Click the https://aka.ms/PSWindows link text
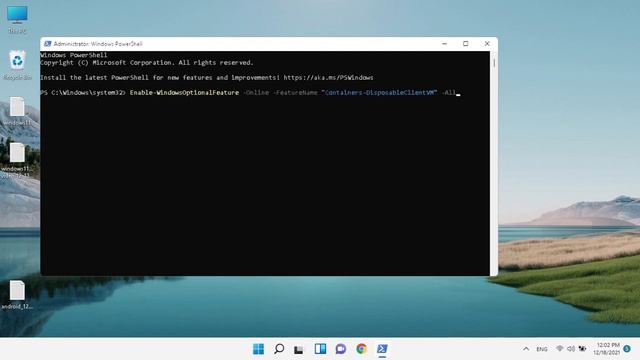Viewport: 640px width, 360px height. coord(328,78)
